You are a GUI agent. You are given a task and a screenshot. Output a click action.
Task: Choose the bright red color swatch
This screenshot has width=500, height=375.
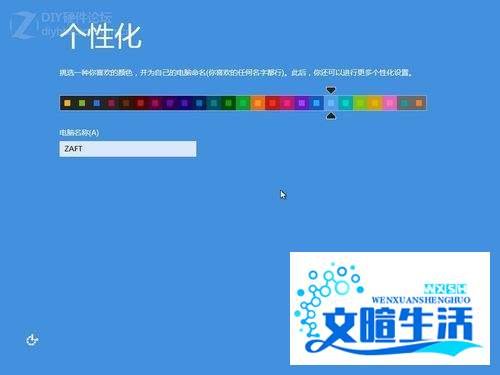(273, 103)
